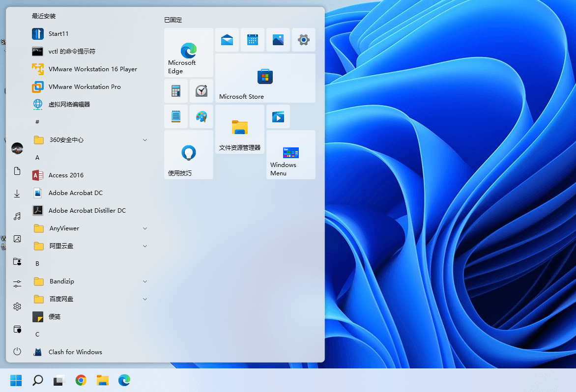Click the Movies & TV tile
576x392 pixels.
(x=278, y=116)
